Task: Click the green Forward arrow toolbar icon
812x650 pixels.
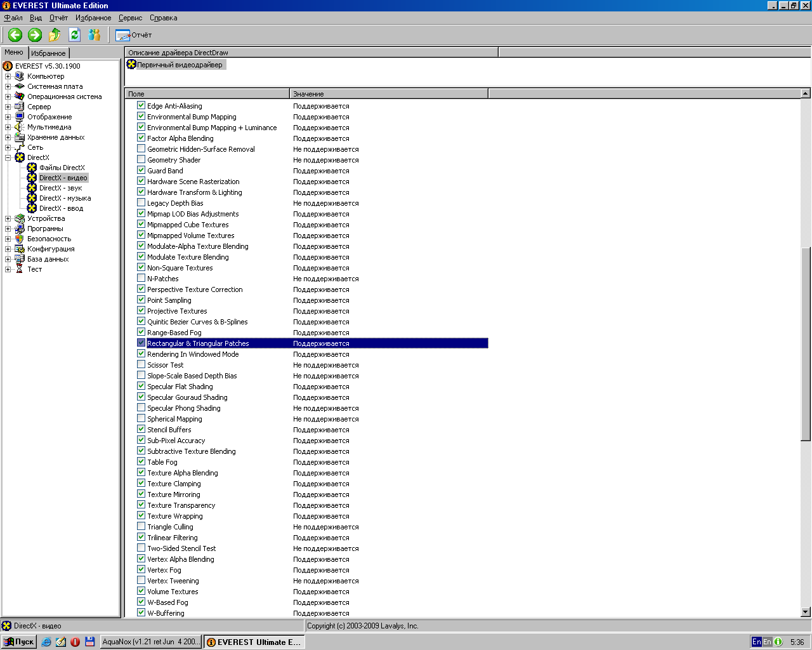Action: 35,35
